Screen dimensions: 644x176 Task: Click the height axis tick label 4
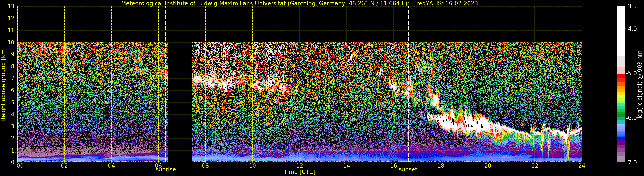coord(13,114)
